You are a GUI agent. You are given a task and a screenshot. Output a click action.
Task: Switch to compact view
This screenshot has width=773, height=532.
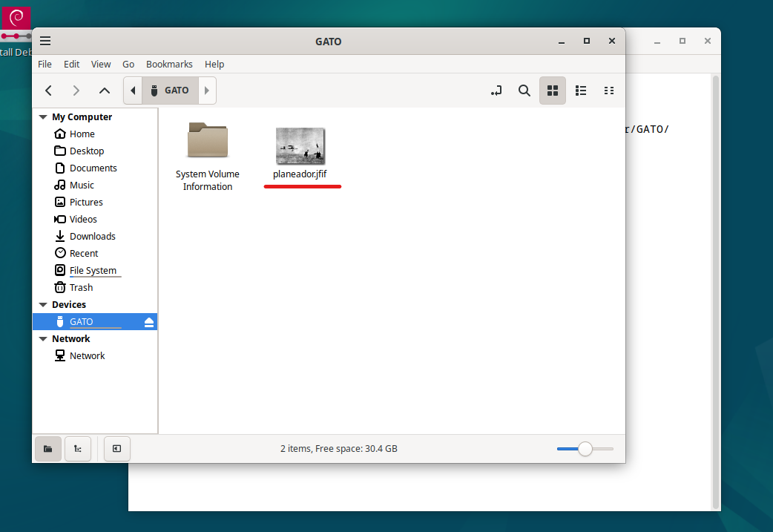click(609, 91)
